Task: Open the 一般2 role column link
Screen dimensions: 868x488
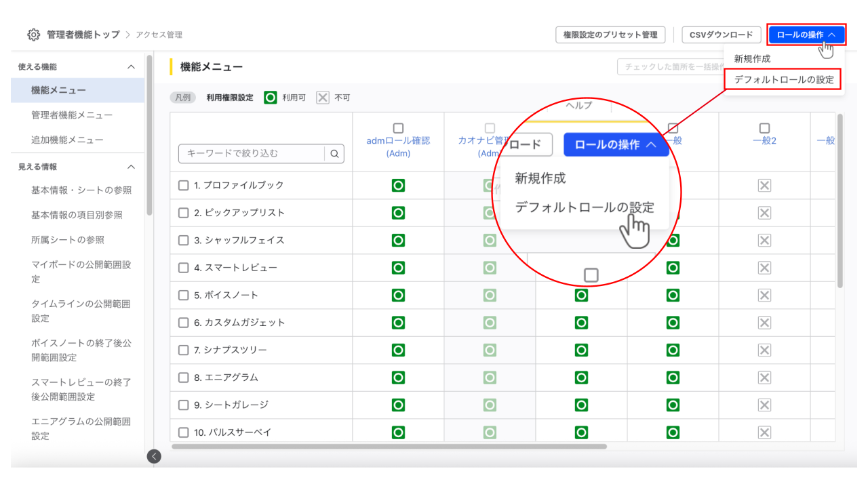Action: click(x=764, y=140)
